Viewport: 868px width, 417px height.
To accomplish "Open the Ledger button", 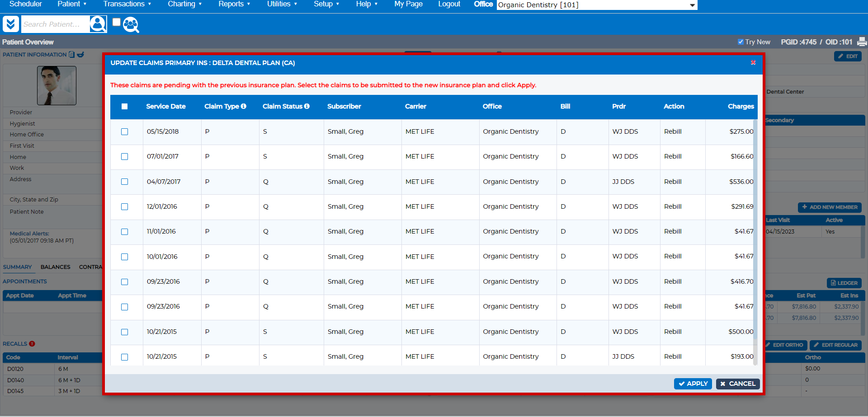I will point(844,283).
